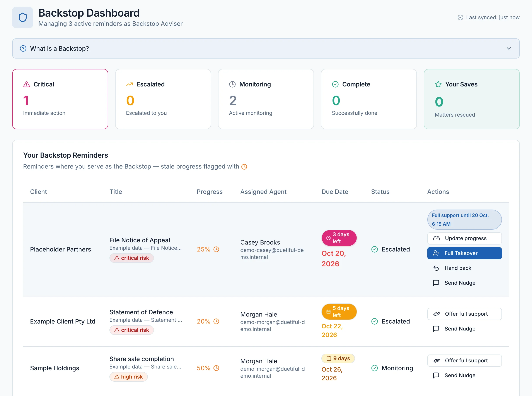Click the Full Takeover button
Screen dimensions: 532x396
(464, 253)
